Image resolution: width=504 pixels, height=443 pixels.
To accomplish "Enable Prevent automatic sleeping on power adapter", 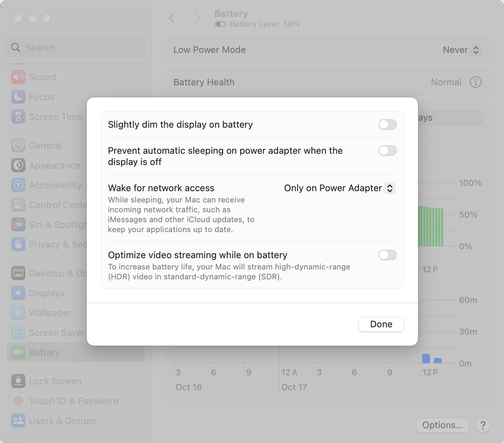I will click(387, 151).
